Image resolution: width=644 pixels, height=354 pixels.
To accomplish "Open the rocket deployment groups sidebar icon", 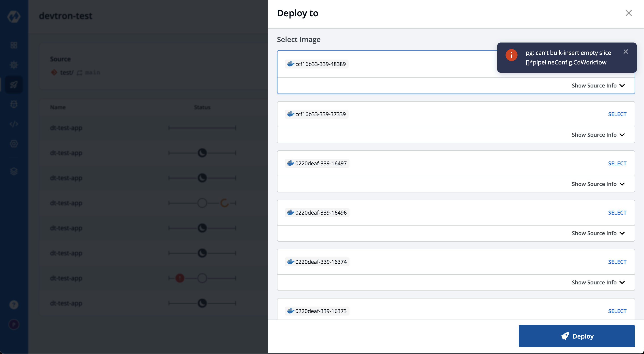I will coord(14,85).
